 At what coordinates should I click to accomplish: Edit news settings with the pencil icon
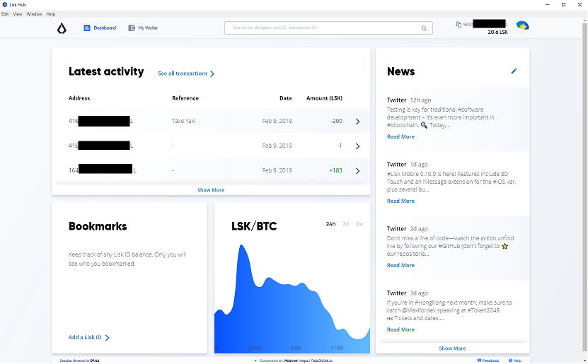point(514,71)
